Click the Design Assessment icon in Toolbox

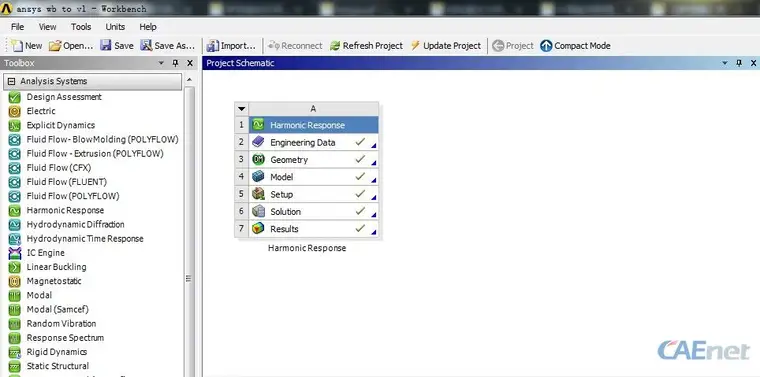click(15, 97)
